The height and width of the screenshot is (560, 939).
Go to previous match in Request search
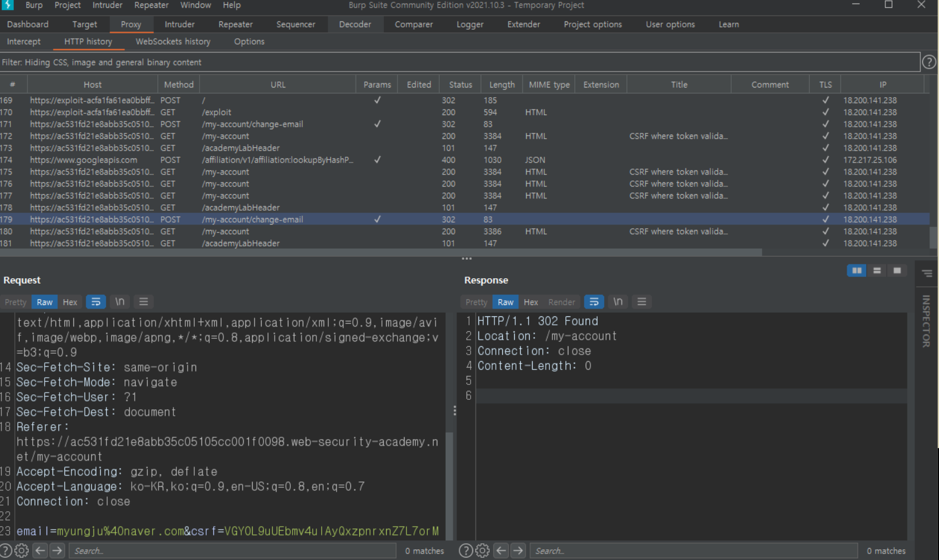pos(40,550)
